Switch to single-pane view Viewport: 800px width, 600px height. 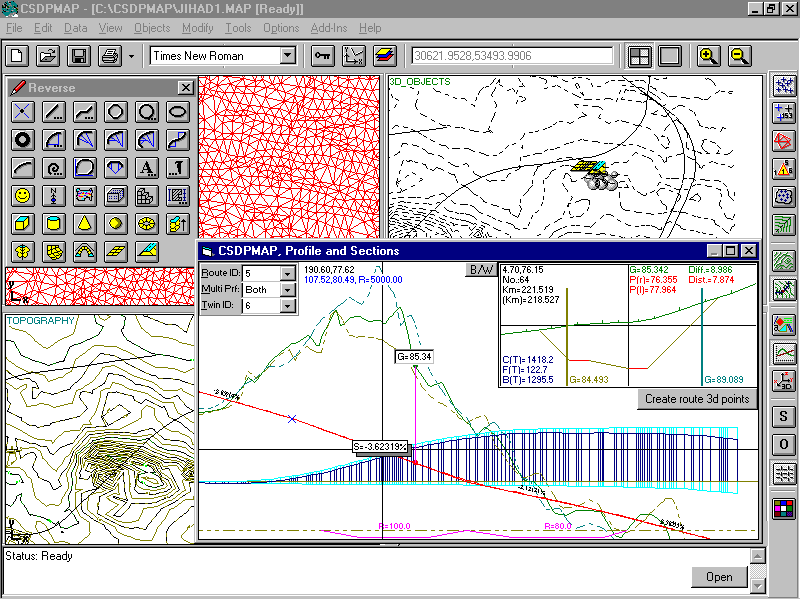[670, 56]
